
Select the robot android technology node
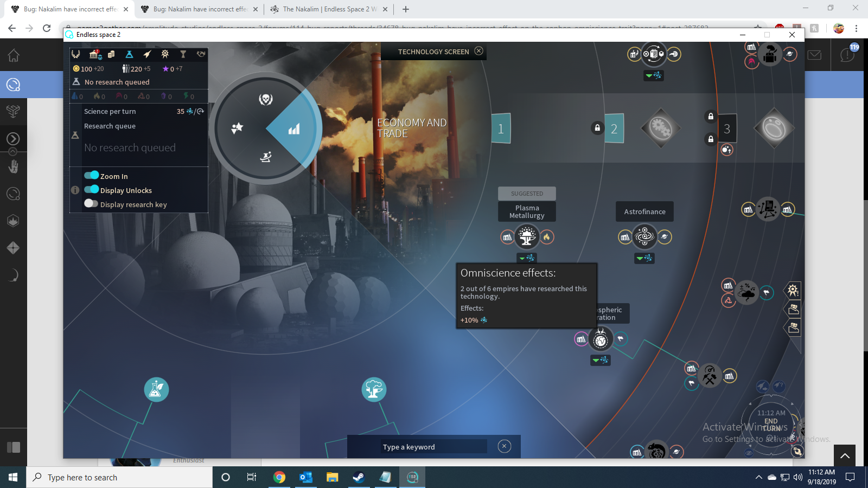point(770,54)
